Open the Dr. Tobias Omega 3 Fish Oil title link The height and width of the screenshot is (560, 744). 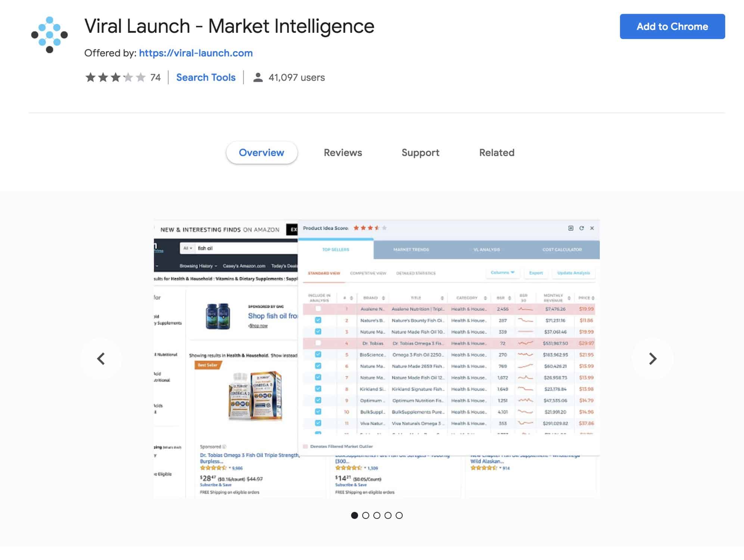click(x=249, y=458)
